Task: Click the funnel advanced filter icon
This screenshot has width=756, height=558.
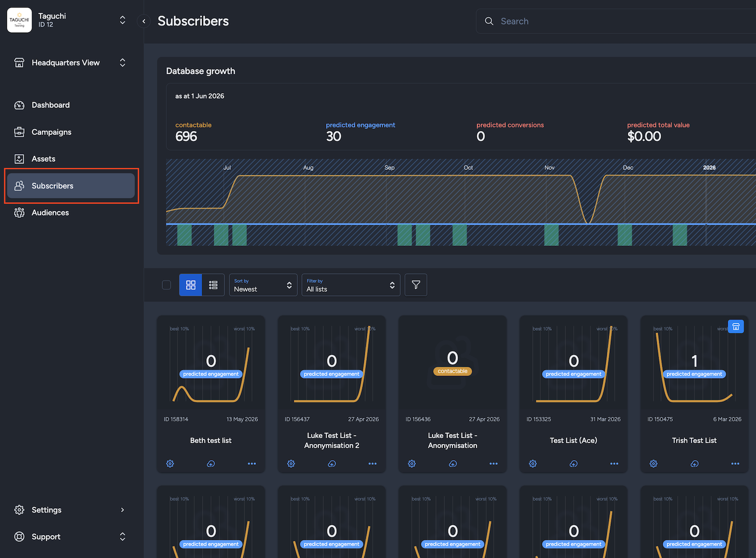Action: (x=416, y=285)
